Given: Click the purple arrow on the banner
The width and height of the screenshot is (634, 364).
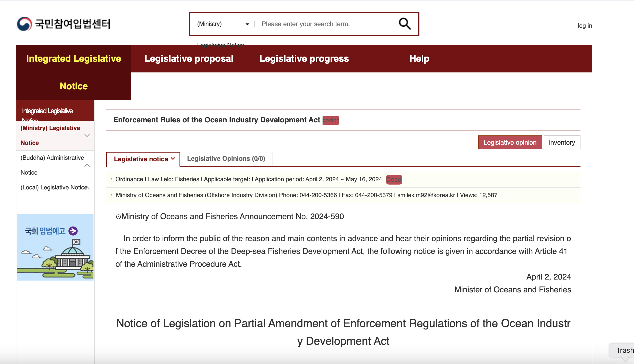Looking at the screenshot, I should click(73, 231).
